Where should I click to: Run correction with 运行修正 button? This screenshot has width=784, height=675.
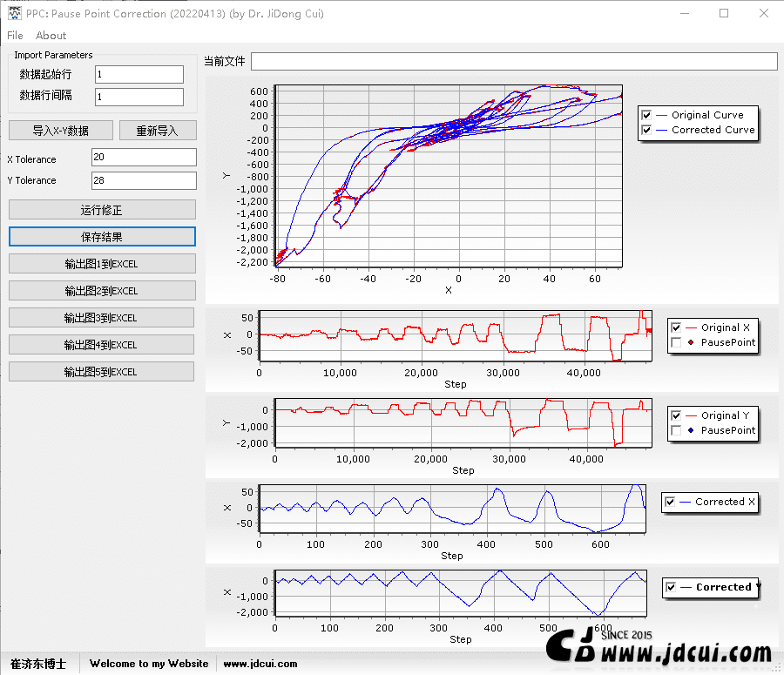tap(102, 210)
